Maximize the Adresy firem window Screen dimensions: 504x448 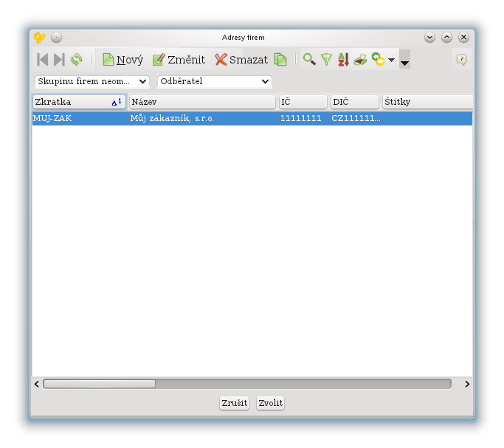[x=446, y=38]
